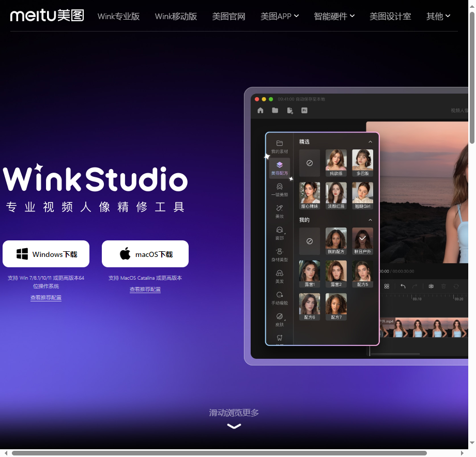
Task: Click the video clip strip in timeline
Action: pyautogui.click(x=423, y=328)
